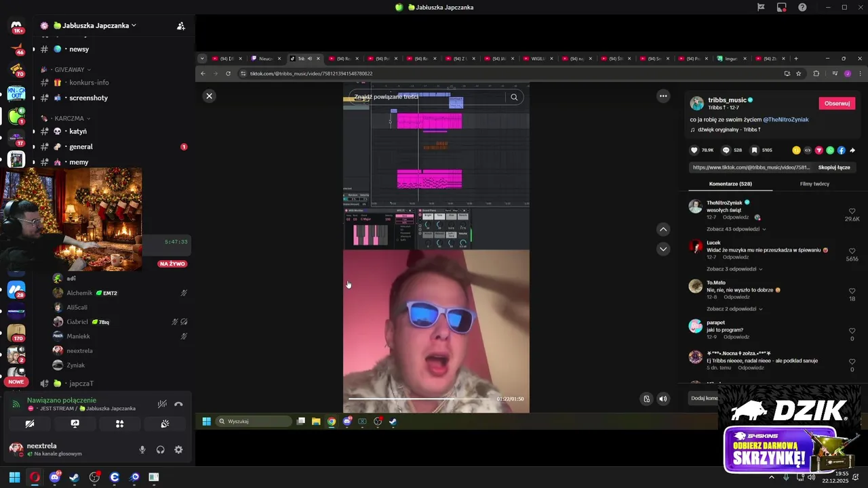Screen dimensions: 868x488
Task: Share video to Facebook icon
Action: point(841,150)
